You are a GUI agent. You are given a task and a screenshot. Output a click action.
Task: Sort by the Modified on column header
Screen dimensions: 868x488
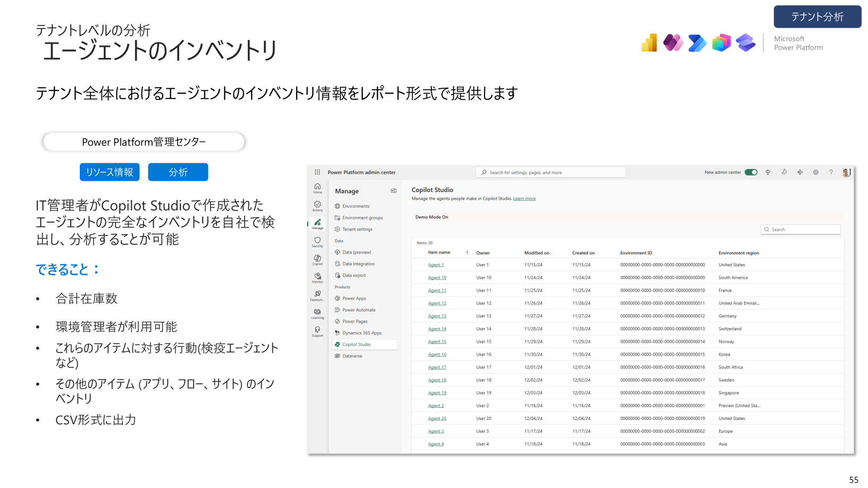(537, 253)
